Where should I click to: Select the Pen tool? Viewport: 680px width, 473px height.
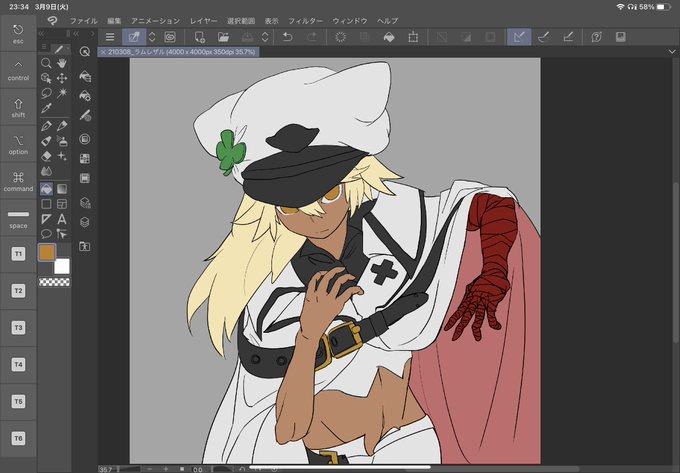coord(46,126)
